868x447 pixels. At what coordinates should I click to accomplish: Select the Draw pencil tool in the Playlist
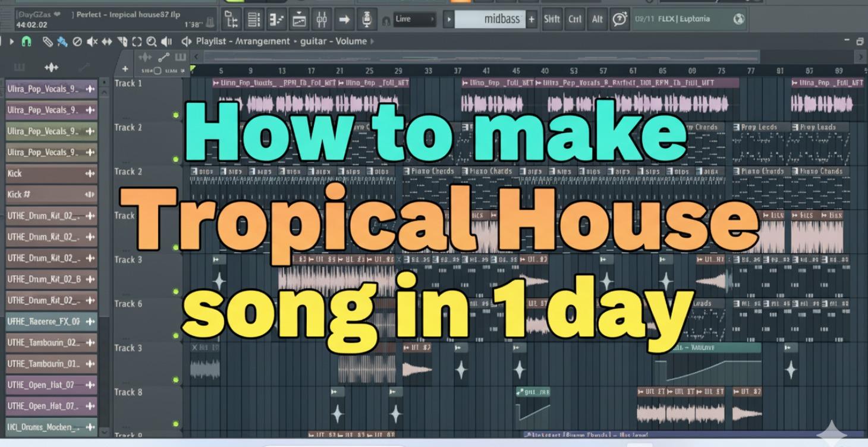47,42
